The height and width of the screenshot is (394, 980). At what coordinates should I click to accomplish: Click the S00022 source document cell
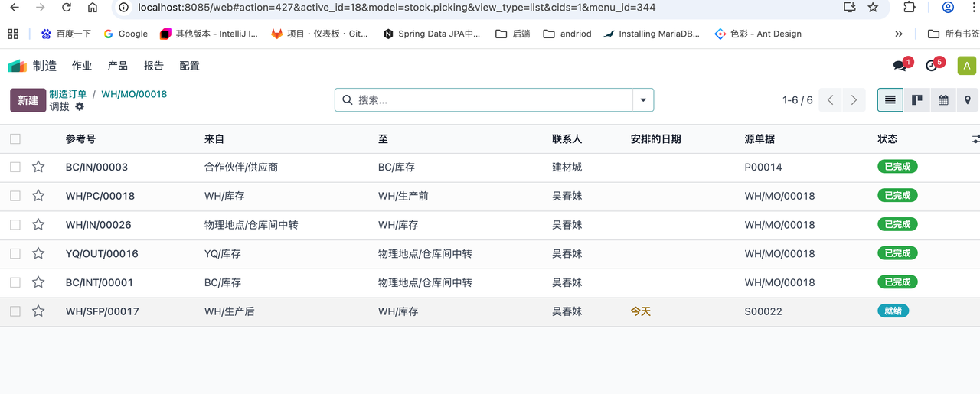click(x=763, y=311)
